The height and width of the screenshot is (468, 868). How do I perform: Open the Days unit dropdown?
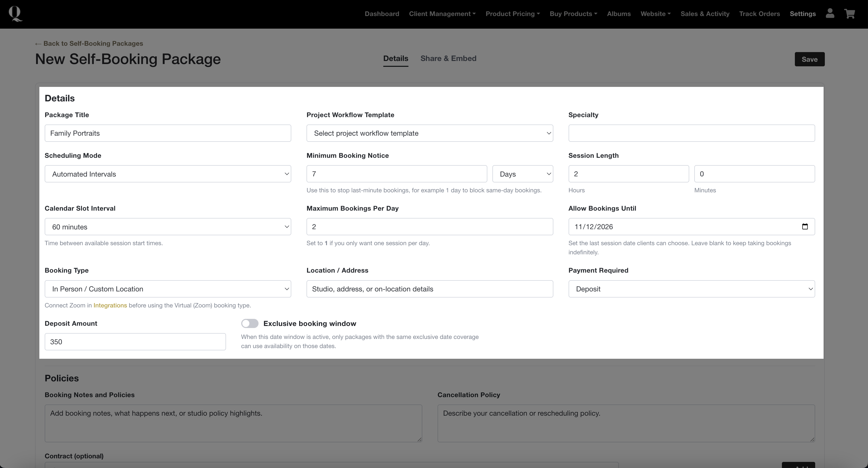pyautogui.click(x=523, y=174)
